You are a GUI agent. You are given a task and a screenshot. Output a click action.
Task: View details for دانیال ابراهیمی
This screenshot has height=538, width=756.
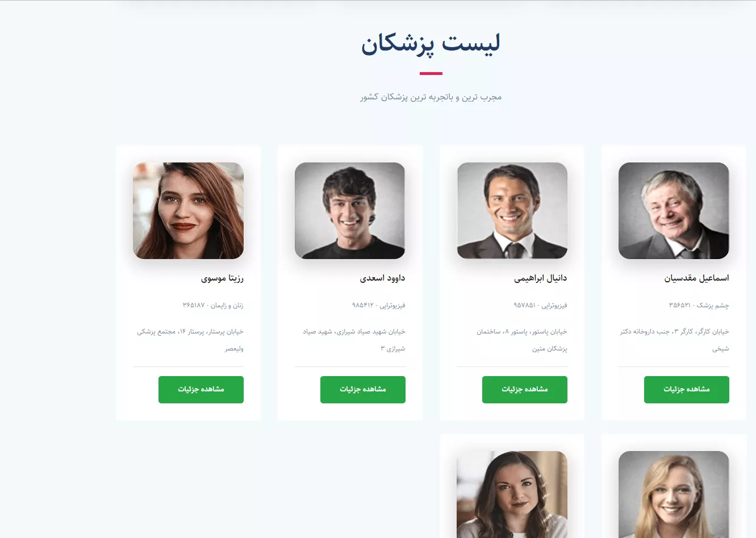point(525,390)
